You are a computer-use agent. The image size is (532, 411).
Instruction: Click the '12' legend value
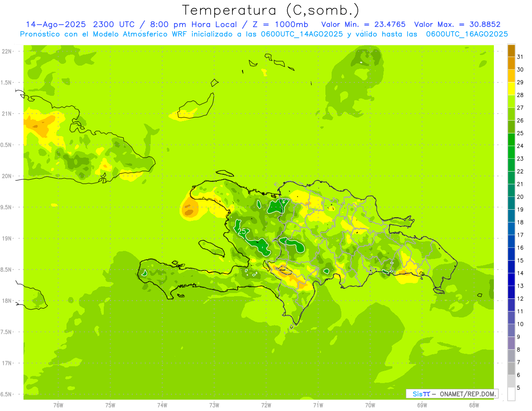point(520,298)
